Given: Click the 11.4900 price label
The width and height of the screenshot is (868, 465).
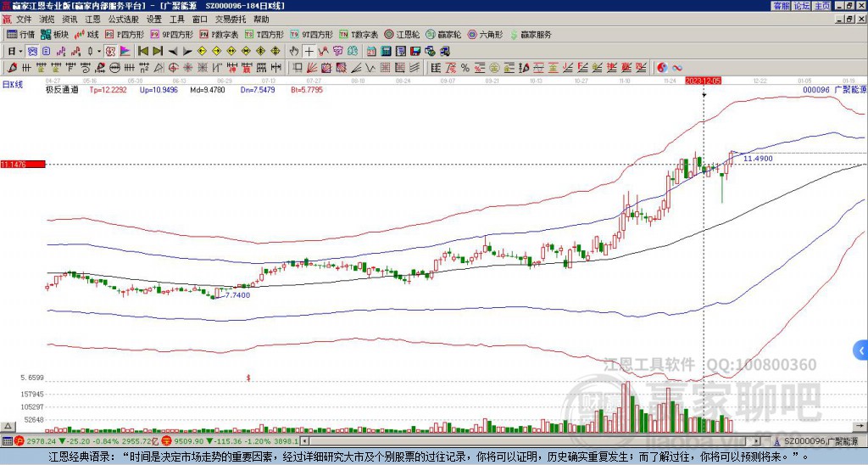Looking at the screenshot, I should pos(758,159).
